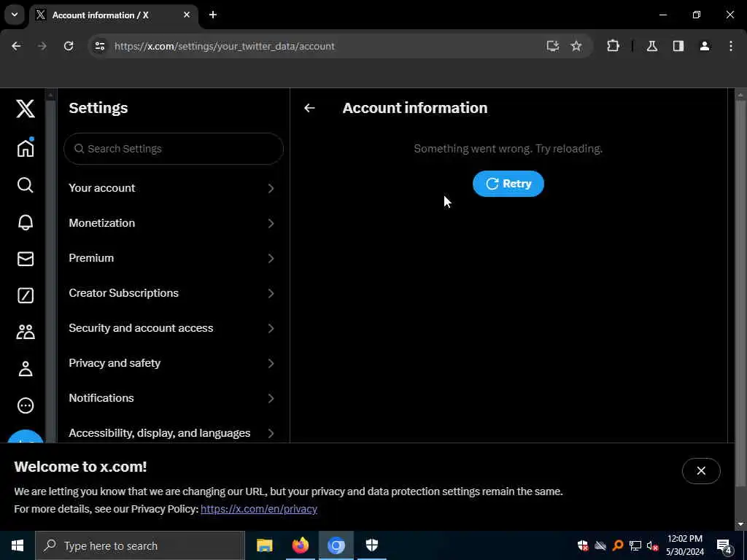Open Privacy and safety settings
The image size is (747, 560).
173,363
